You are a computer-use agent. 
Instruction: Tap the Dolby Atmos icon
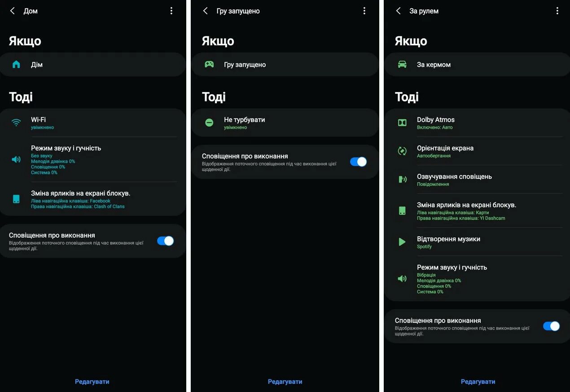(402, 122)
